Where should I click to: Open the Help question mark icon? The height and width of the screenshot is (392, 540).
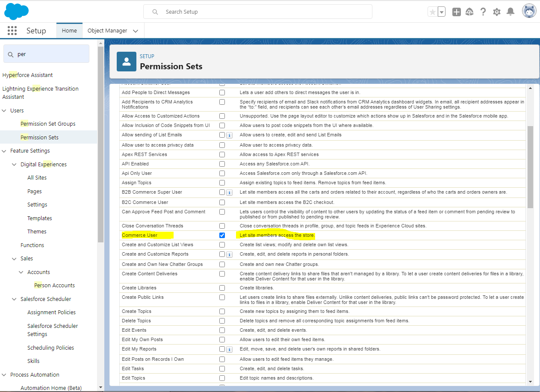(x=483, y=12)
